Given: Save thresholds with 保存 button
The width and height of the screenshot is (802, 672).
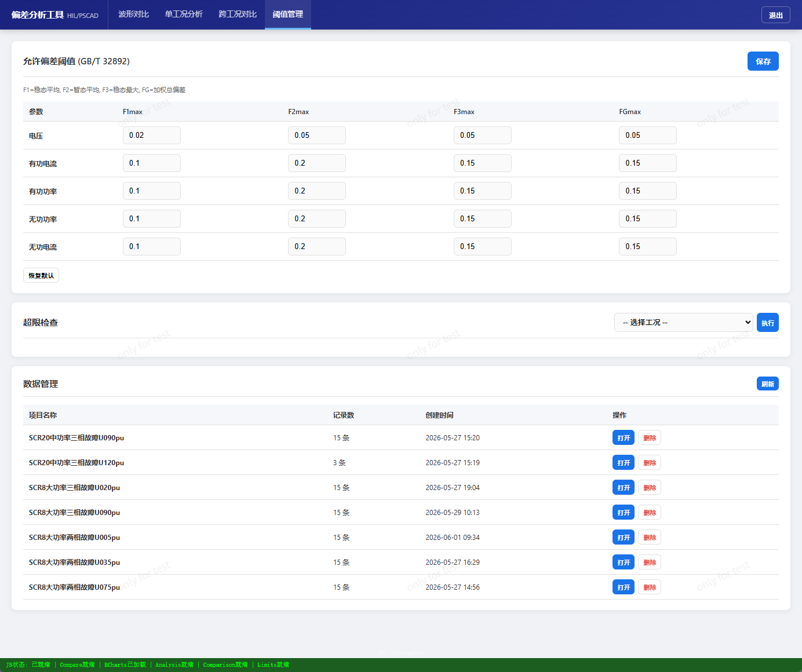Looking at the screenshot, I should click(763, 61).
